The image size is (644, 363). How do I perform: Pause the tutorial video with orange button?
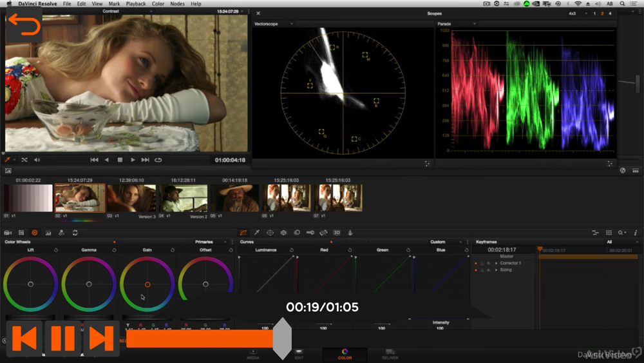62,338
